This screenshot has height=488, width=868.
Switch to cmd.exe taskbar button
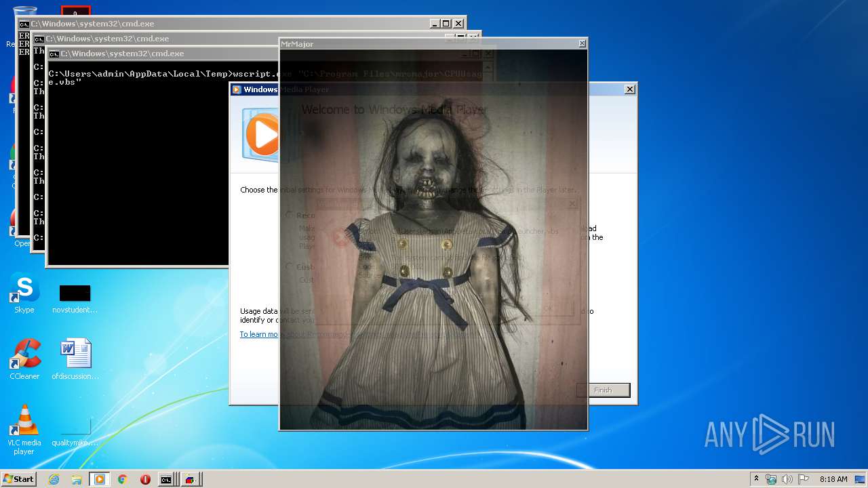[x=167, y=479]
